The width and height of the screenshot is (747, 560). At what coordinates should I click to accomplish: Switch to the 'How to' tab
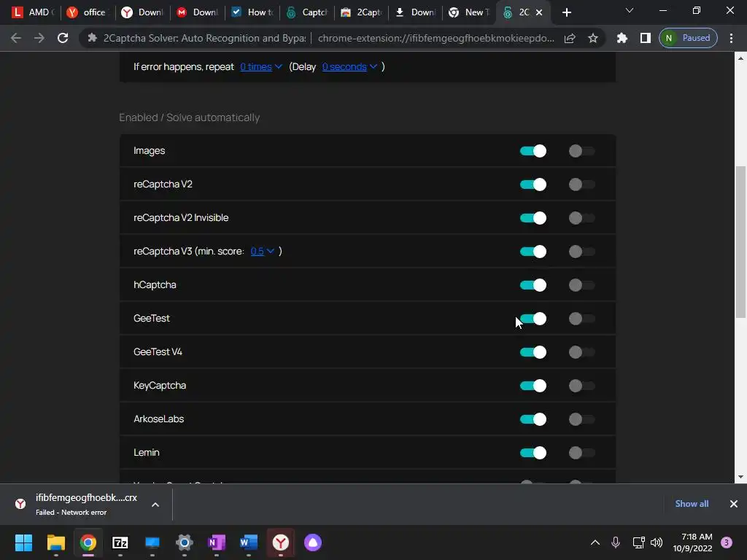coord(252,12)
